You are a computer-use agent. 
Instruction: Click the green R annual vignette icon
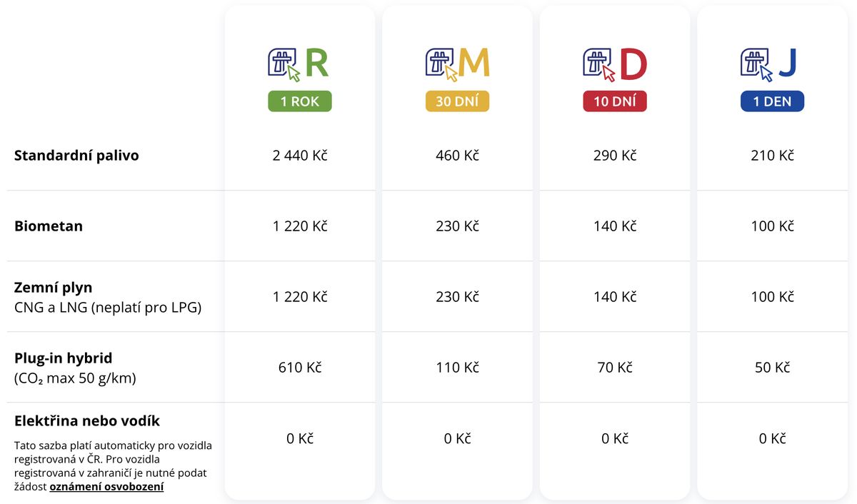tap(299, 64)
